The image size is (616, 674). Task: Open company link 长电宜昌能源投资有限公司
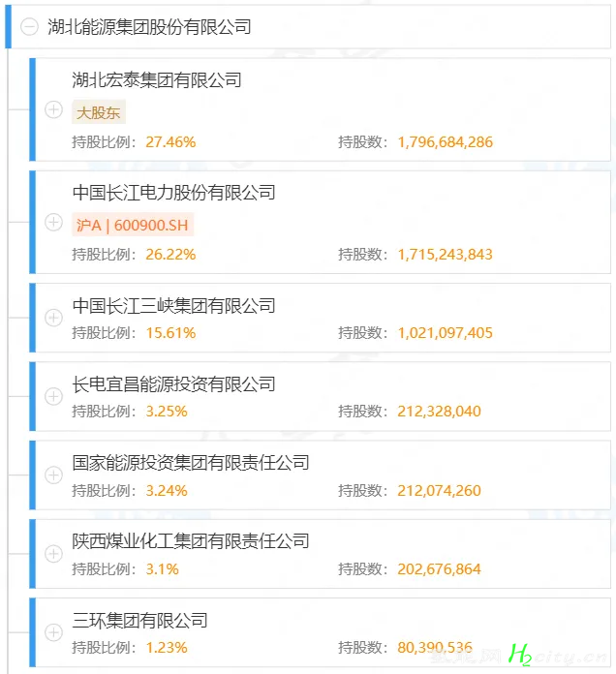[x=173, y=383]
